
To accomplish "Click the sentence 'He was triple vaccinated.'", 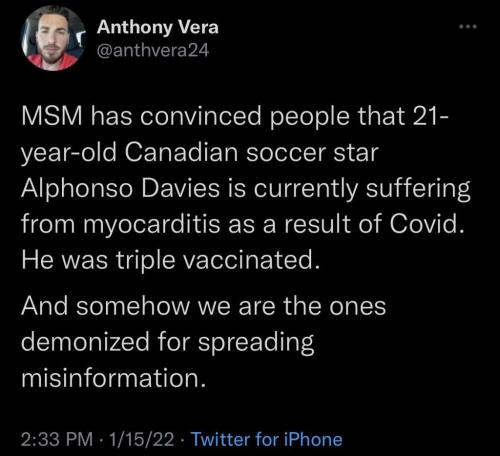I will pyautogui.click(x=171, y=260).
